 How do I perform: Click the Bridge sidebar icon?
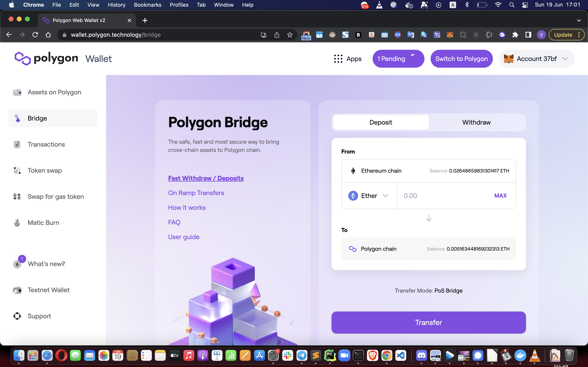tap(17, 118)
